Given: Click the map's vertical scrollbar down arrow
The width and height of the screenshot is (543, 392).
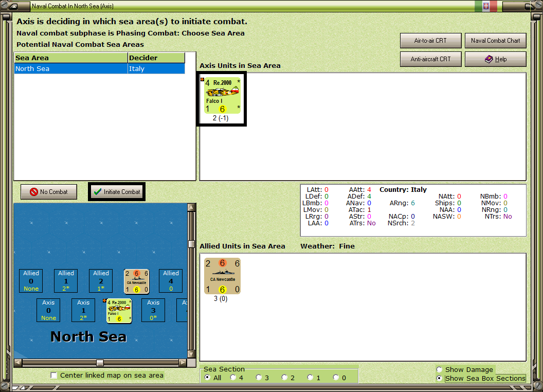Looking at the screenshot, I should tap(191, 354).
